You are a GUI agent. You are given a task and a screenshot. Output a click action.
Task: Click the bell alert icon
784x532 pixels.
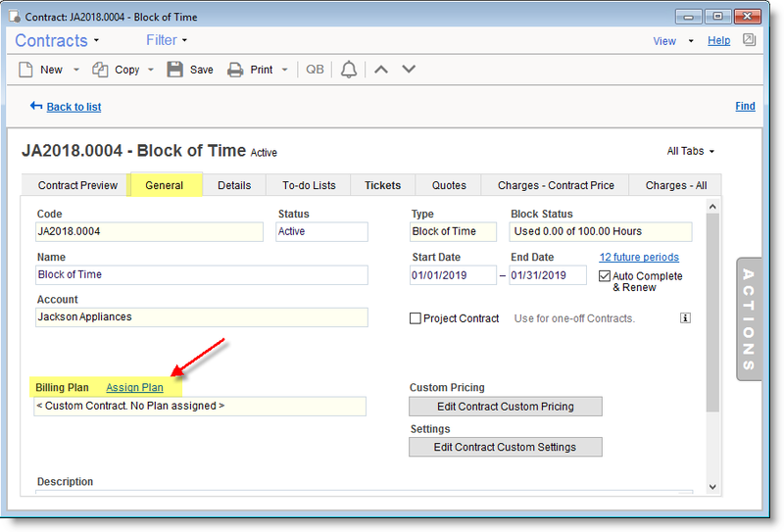click(x=349, y=70)
